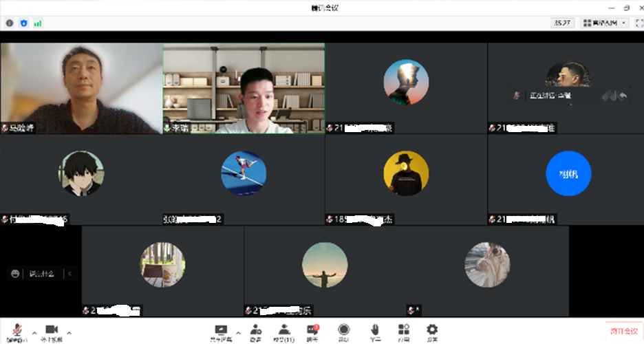The height and width of the screenshot is (344, 644).
Task: Open the microphone options arrow
Action: pos(34,333)
